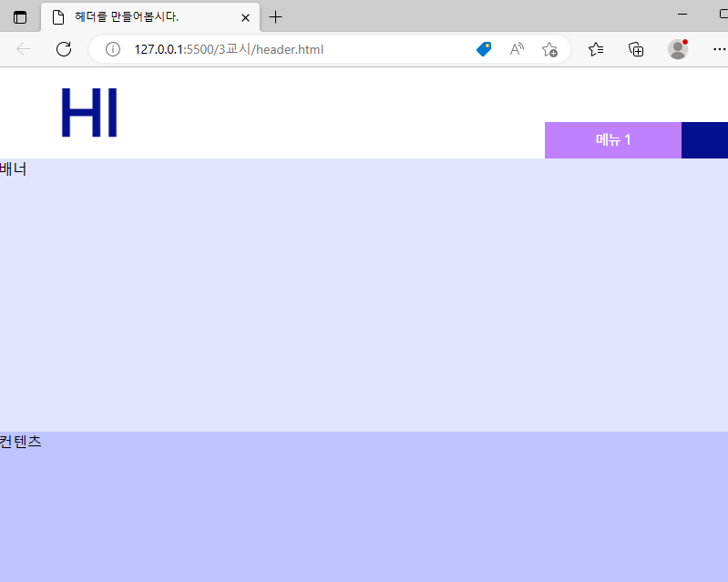Click the 컨텐츠 text
The image size is (728, 582).
pyautogui.click(x=20, y=442)
